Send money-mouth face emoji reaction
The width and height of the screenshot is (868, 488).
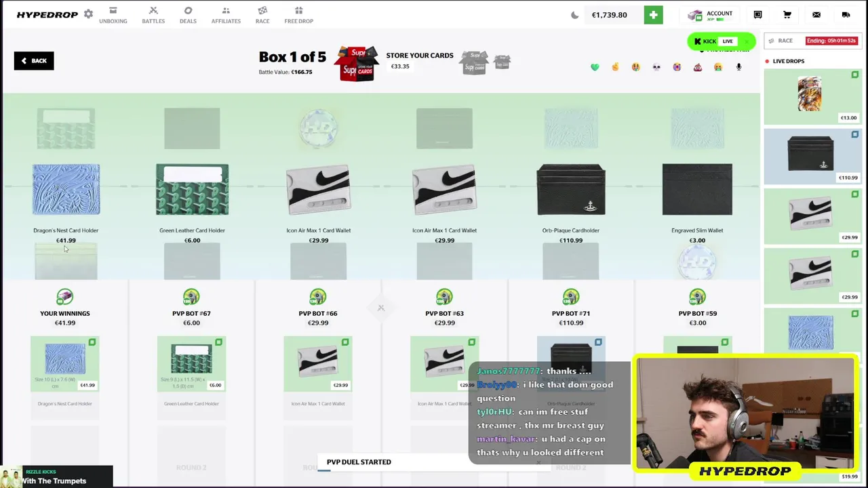(635, 67)
